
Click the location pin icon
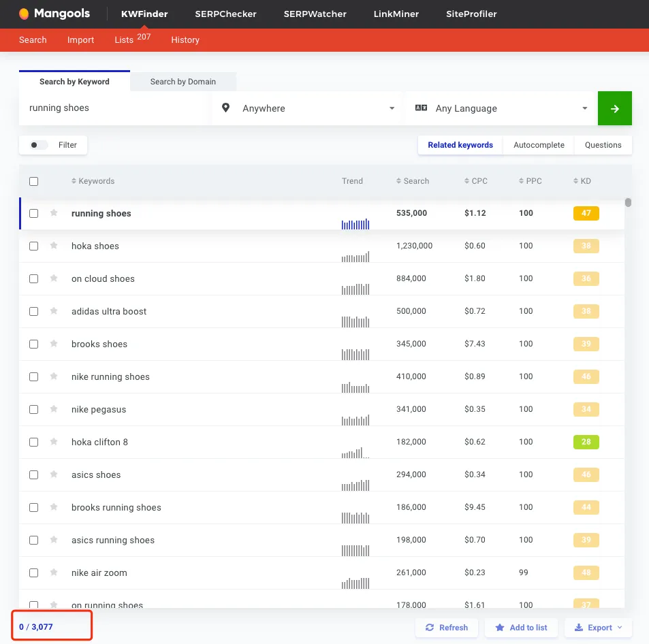pos(225,108)
